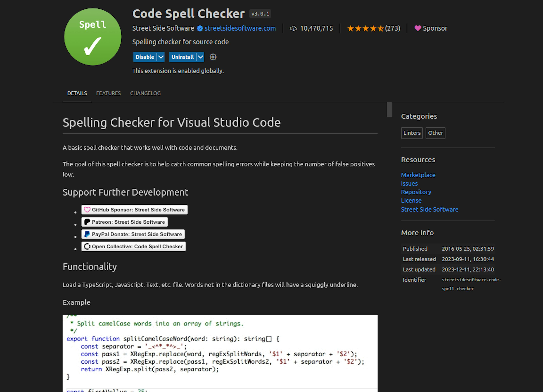Click the Support Further Development heading
This screenshot has height=392, width=543.
[125, 192]
